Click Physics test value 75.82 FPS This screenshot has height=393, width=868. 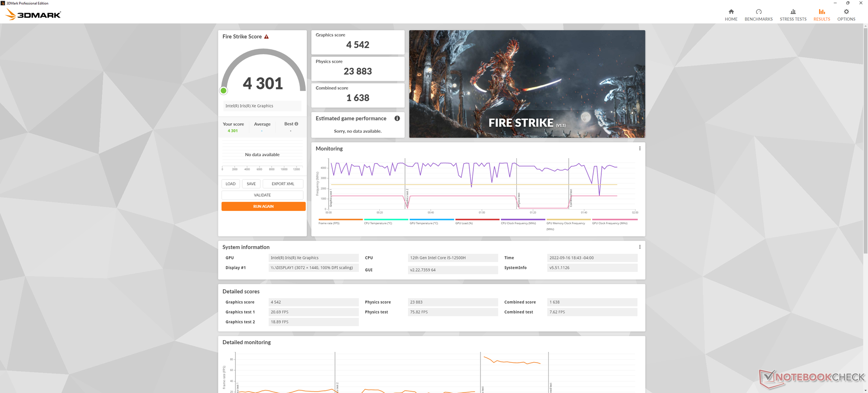pyautogui.click(x=453, y=312)
